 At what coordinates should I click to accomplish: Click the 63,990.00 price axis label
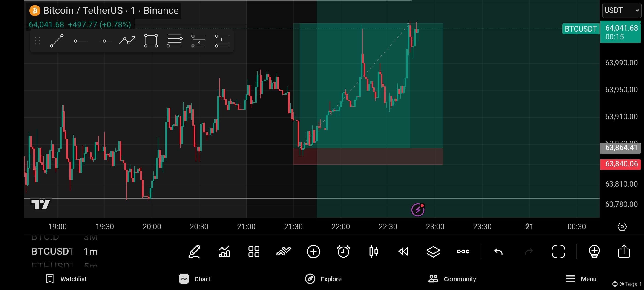click(x=621, y=63)
